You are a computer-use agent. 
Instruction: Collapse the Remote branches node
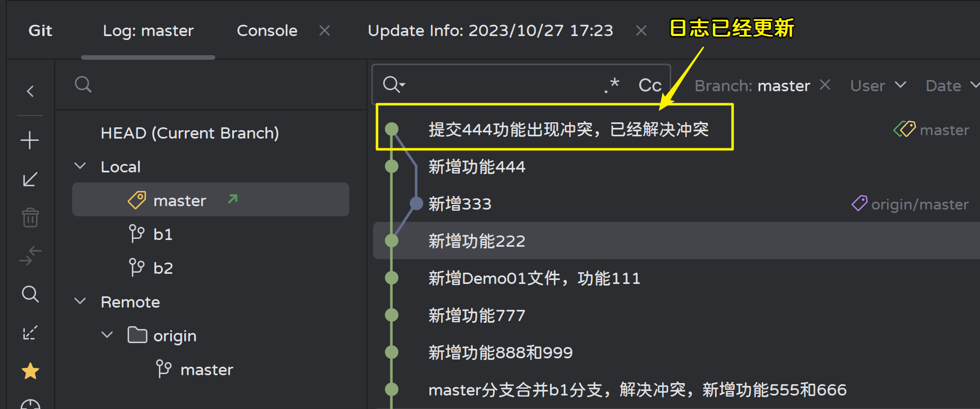80,301
